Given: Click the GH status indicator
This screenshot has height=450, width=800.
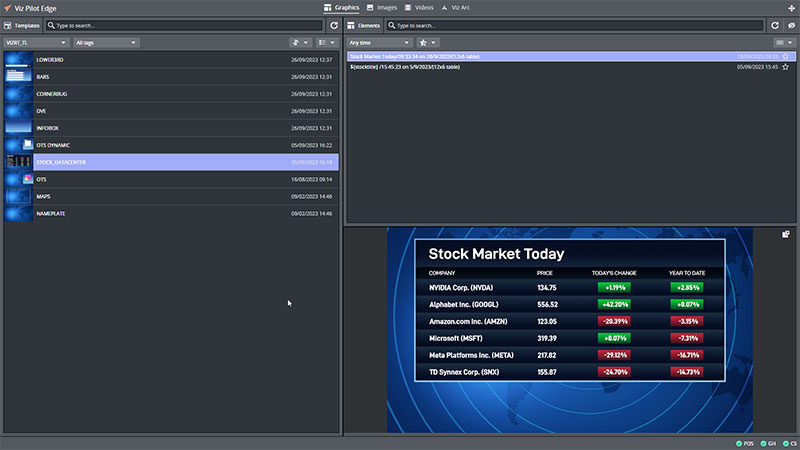Looking at the screenshot, I should tap(768, 443).
